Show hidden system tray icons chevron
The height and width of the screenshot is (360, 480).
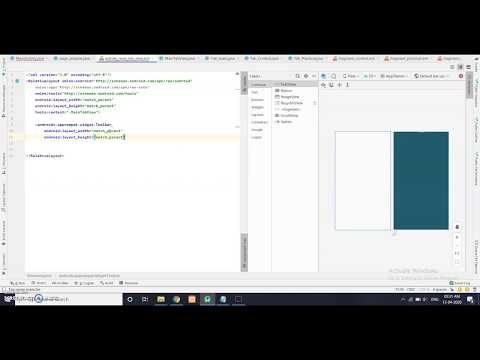coord(403,299)
